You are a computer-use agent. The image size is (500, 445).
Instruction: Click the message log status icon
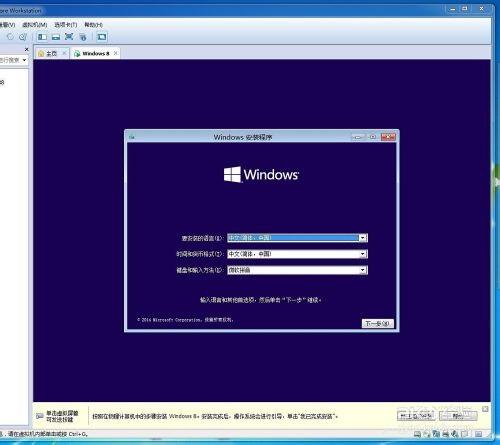point(479,434)
